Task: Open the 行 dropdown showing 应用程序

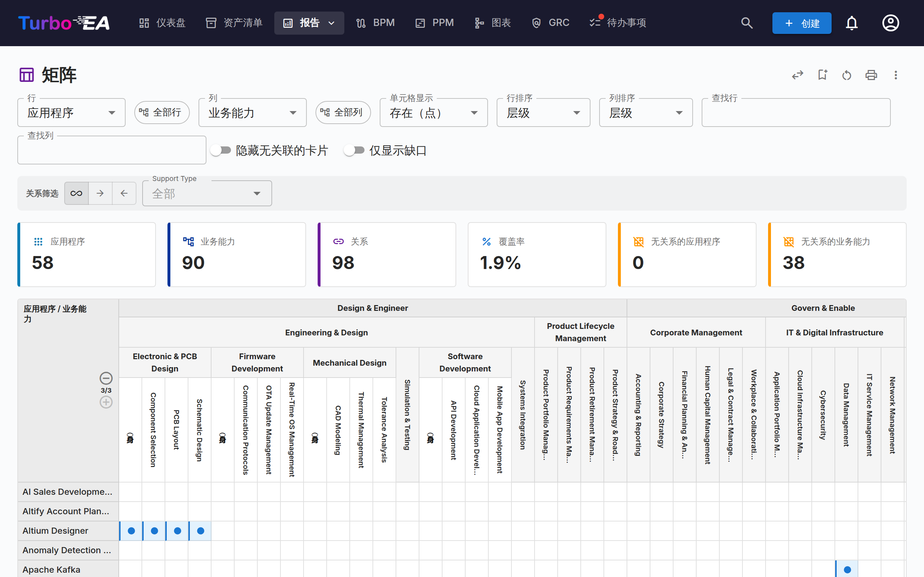Action: (71, 113)
